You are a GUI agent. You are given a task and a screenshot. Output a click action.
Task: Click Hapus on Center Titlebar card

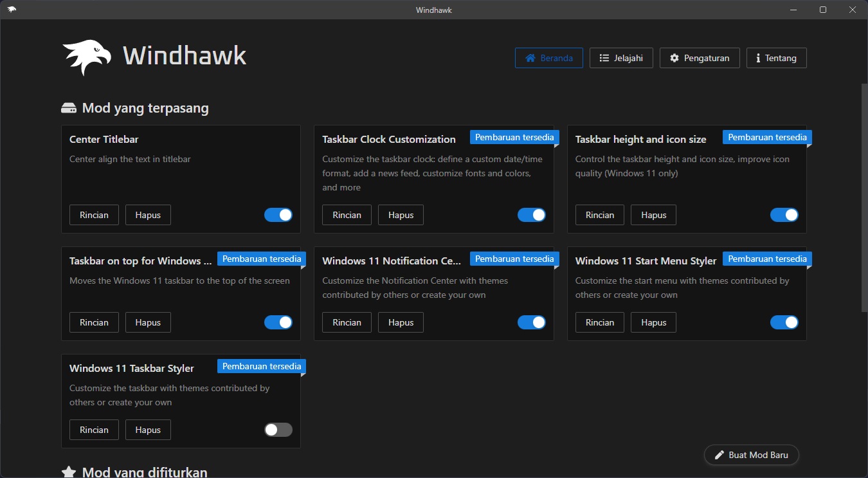[x=148, y=215]
